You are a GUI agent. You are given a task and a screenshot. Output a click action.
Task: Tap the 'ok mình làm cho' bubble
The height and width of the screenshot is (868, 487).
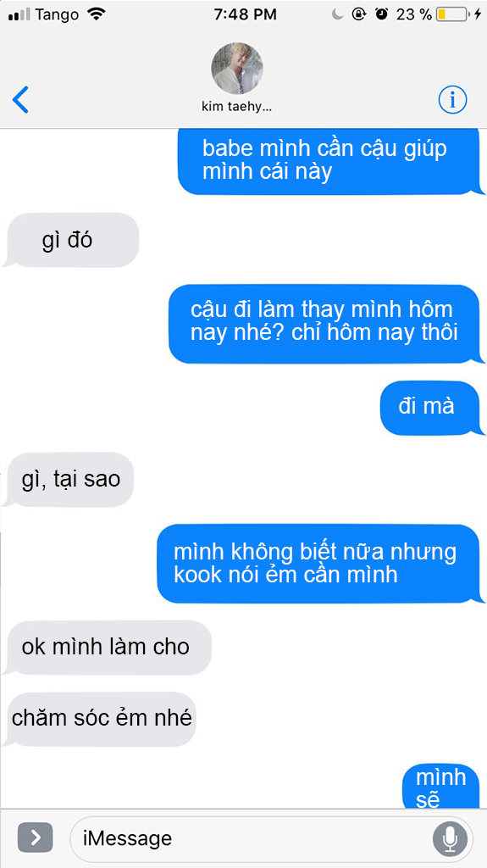point(108,648)
